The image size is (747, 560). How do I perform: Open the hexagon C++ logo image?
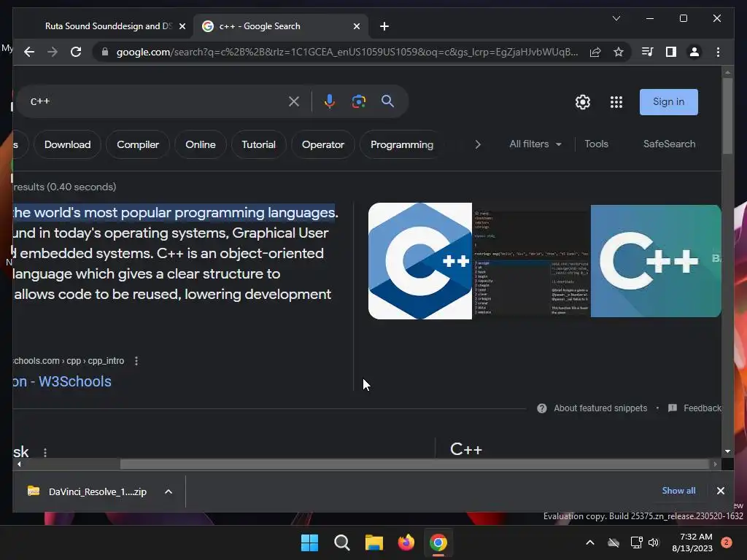[x=419, y=261]
